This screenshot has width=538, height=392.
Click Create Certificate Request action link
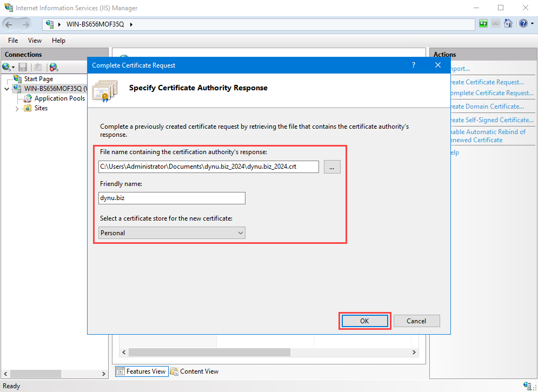click(x=487, y=82)
